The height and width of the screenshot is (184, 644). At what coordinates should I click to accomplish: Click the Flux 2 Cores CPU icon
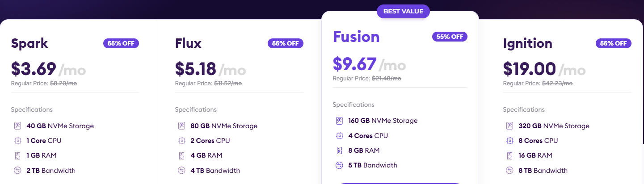pos(182,141)
